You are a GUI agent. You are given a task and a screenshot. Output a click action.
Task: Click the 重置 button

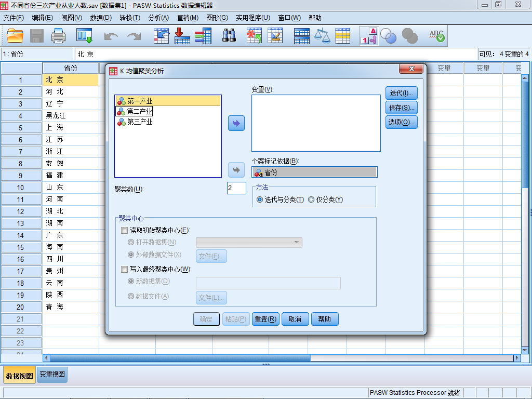pos(265,319)
